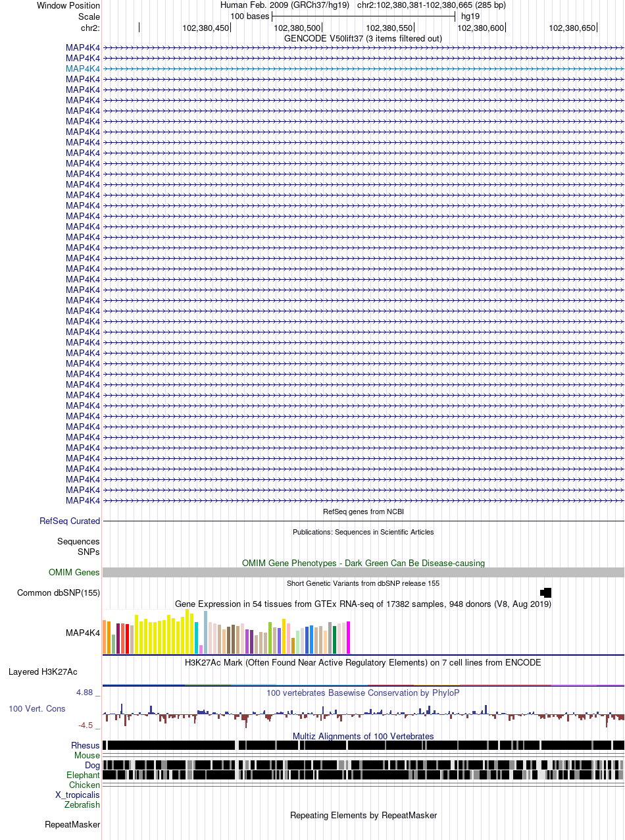The image size is (625, 840).
Task: Click the dark green GTEx expression bar
Action: tap(334, 640)
